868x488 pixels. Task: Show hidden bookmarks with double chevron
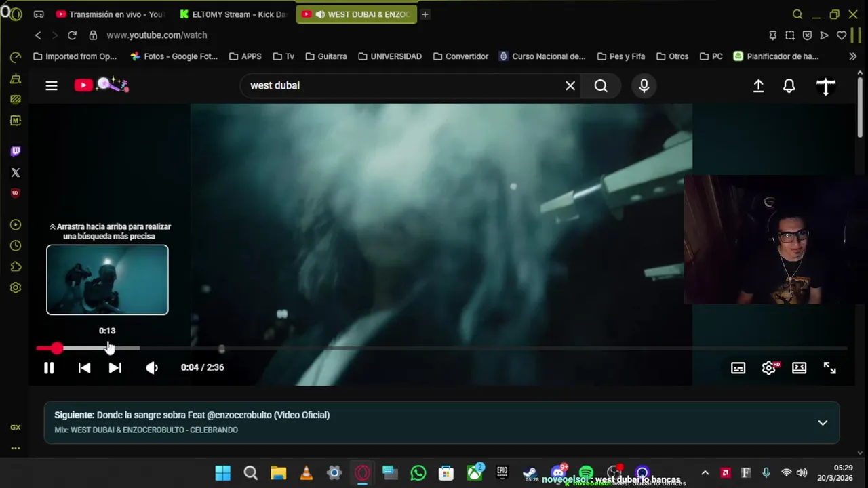pyautogui.click(x=852, y=56)
